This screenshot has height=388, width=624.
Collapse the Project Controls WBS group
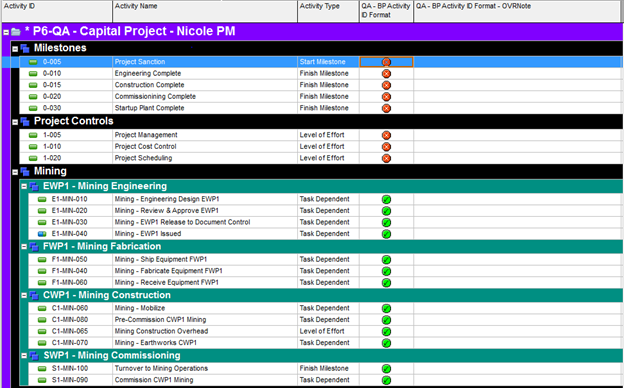(x=15, y=123)
